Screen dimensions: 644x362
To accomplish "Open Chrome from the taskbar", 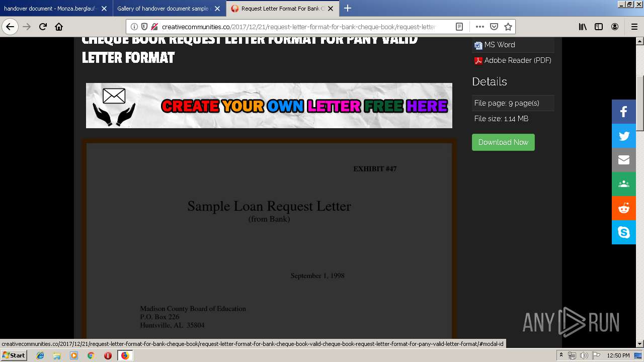I will [x=91, y=355].
